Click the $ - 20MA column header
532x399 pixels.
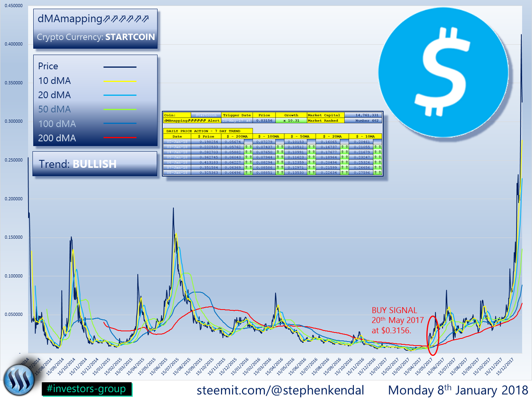point(332,136)
